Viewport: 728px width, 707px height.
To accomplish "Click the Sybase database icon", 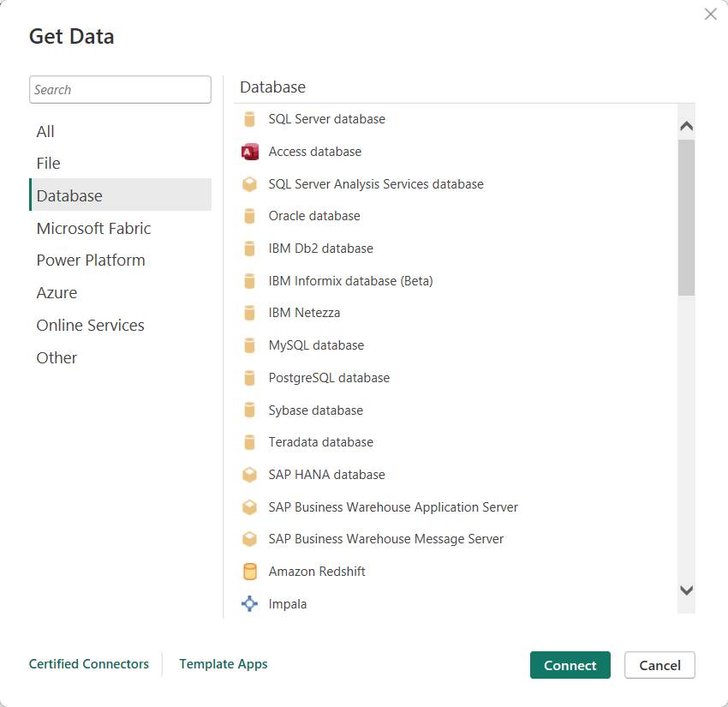I will click(x=249, y=410).
